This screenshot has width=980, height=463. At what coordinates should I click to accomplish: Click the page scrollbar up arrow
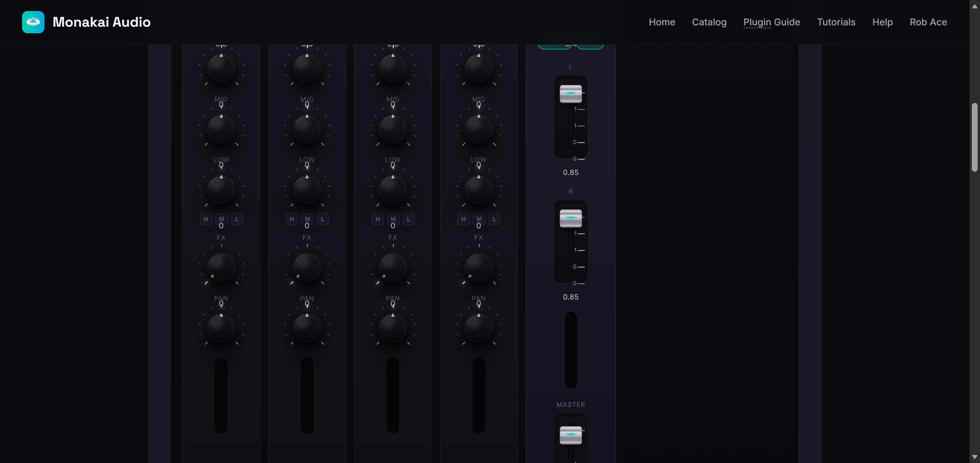pos(975,6)
